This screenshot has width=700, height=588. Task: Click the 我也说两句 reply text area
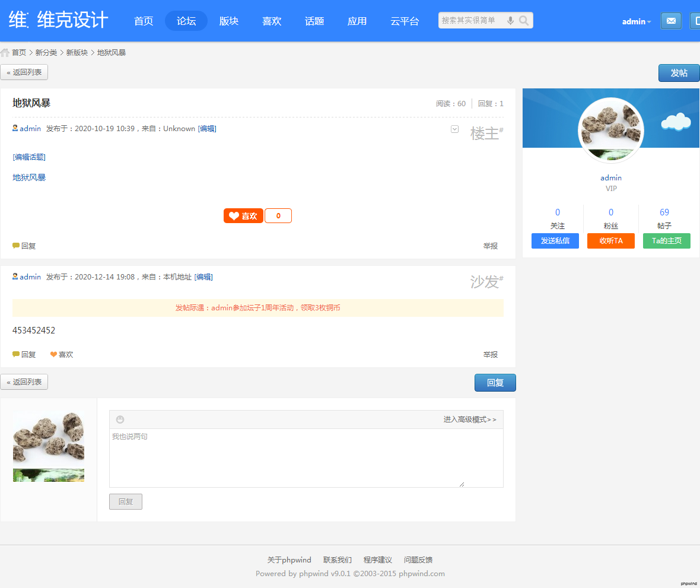point(306,457)
